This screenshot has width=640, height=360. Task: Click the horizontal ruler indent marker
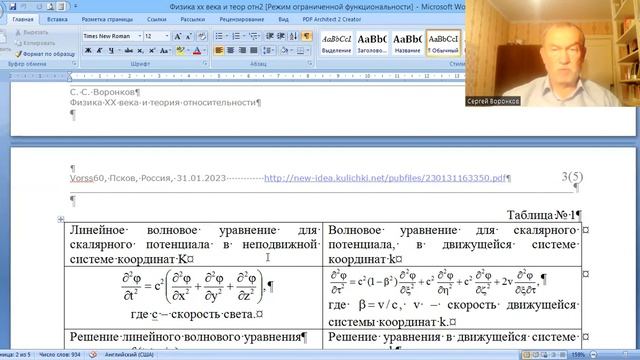[69, 76]
